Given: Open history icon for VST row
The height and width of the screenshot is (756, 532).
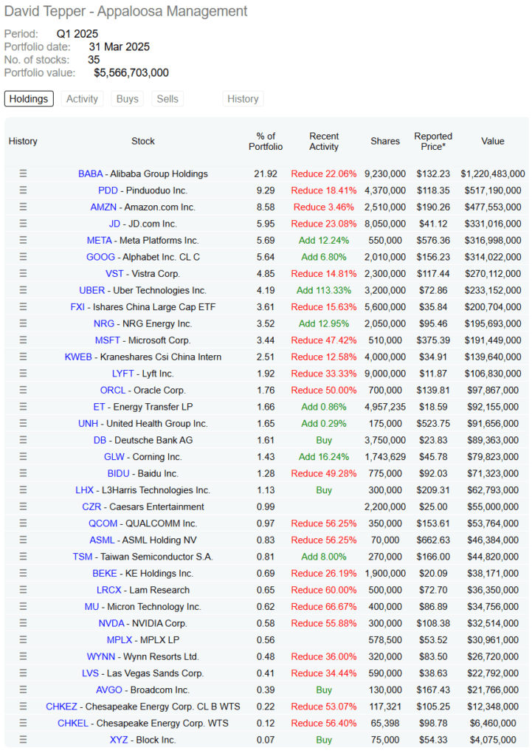Looking at the screenshot, I should coord(23,273).
